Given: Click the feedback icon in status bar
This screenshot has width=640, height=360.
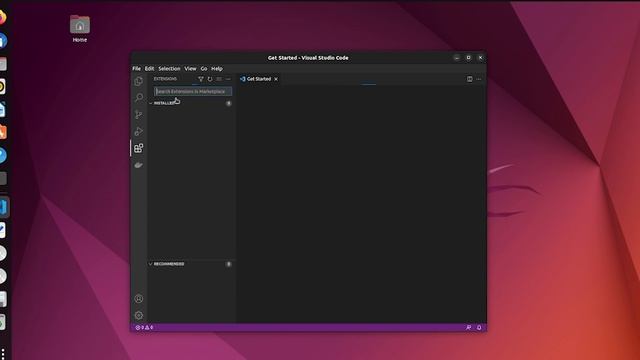Looking at the screenshot, I should click(x=469, y=327).
